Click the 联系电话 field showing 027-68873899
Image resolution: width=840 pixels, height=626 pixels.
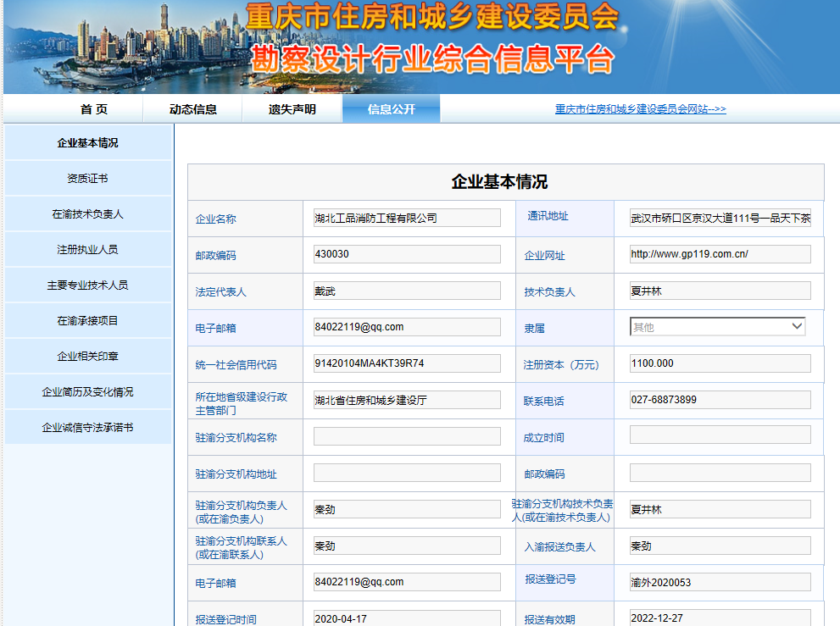pos(720,400)
